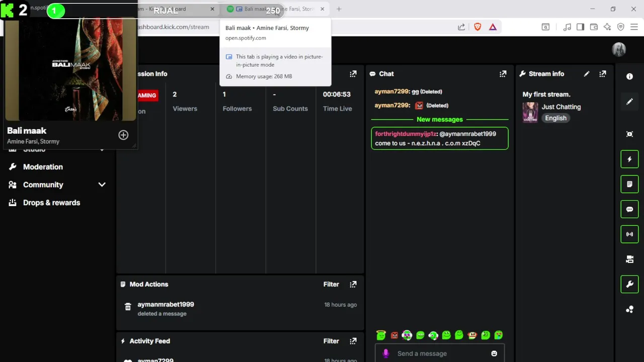Viewport: 644px width, 362px height.
Task: Pop out the Session Info panel
Action: click(353, 74)
